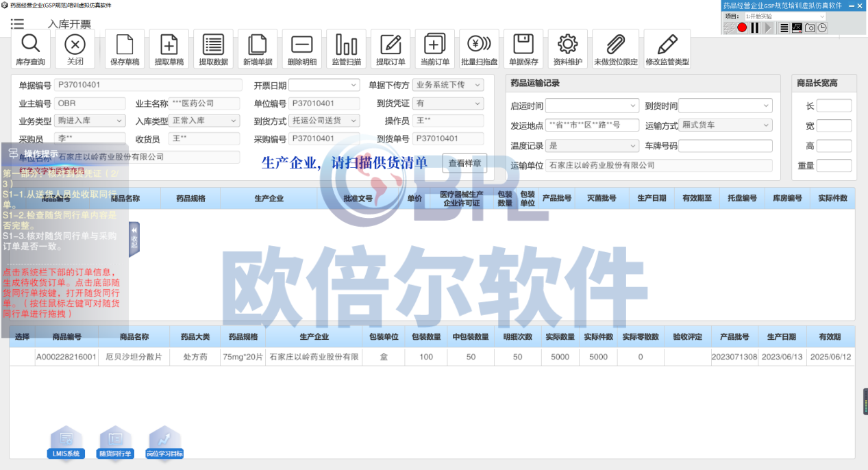Click 验收评定 header in lower table
Viewport: 868px width, 470px height.
point(687,337)
